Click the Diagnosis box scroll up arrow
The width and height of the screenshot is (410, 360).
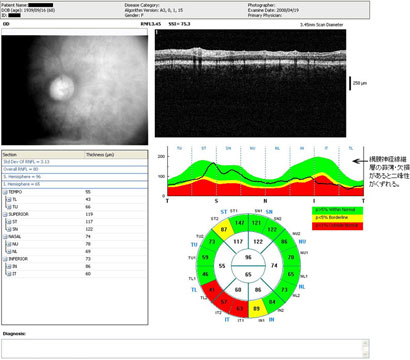point(366,343)
